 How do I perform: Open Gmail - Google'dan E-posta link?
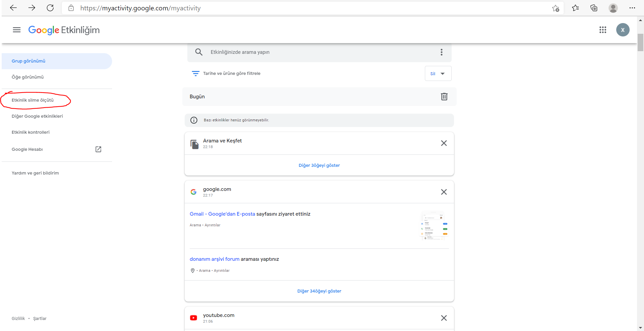[222, 214]
